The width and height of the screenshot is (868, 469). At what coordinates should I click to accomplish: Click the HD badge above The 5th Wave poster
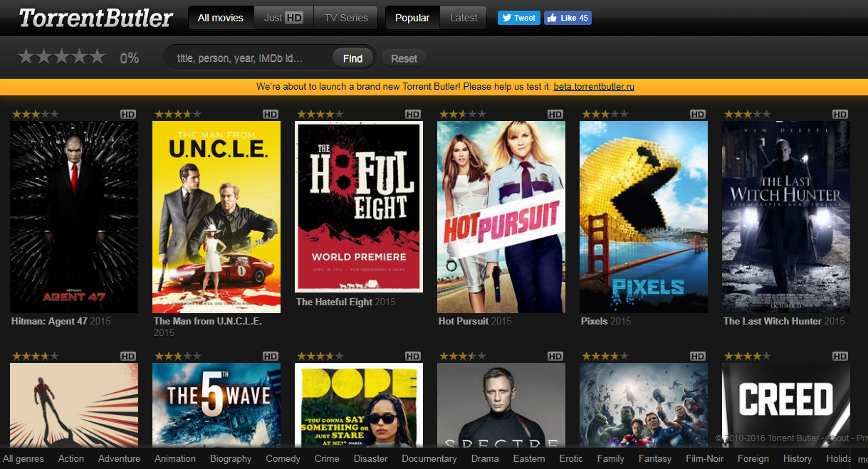point(271,356)
